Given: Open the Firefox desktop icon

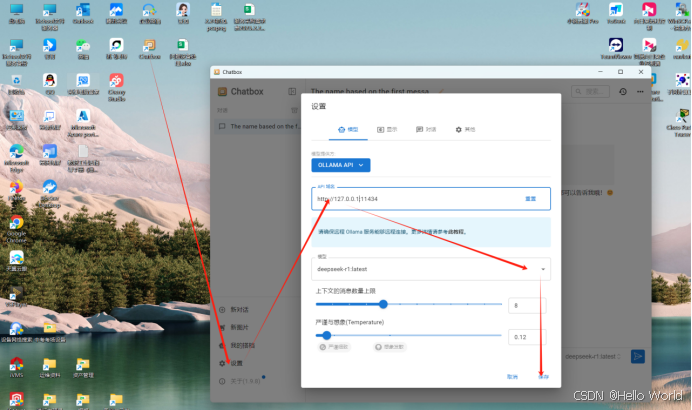Looking at the screenshot, I should tap(16, 190).
